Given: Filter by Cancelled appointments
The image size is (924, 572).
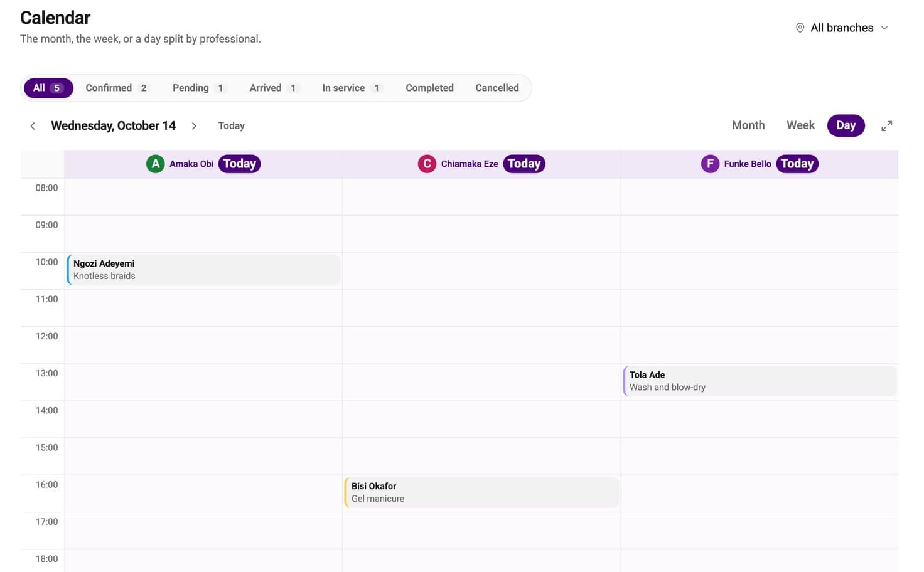Looking at the screenshot, I should (497, 88).
